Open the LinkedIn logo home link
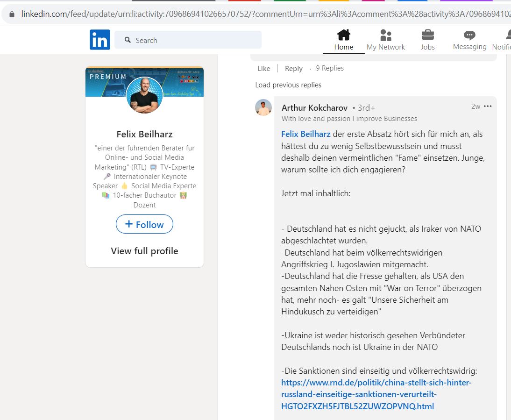This screenshot has height=420, width=511. 99,40
